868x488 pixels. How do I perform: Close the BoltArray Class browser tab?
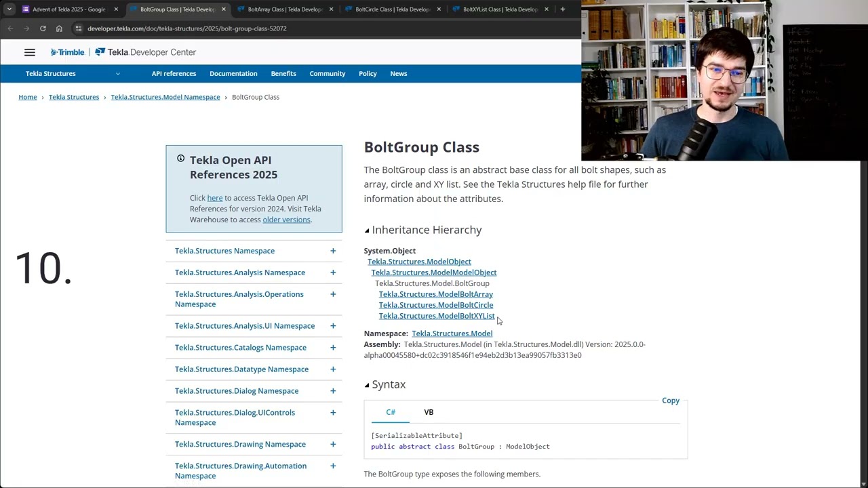point(331,9)
